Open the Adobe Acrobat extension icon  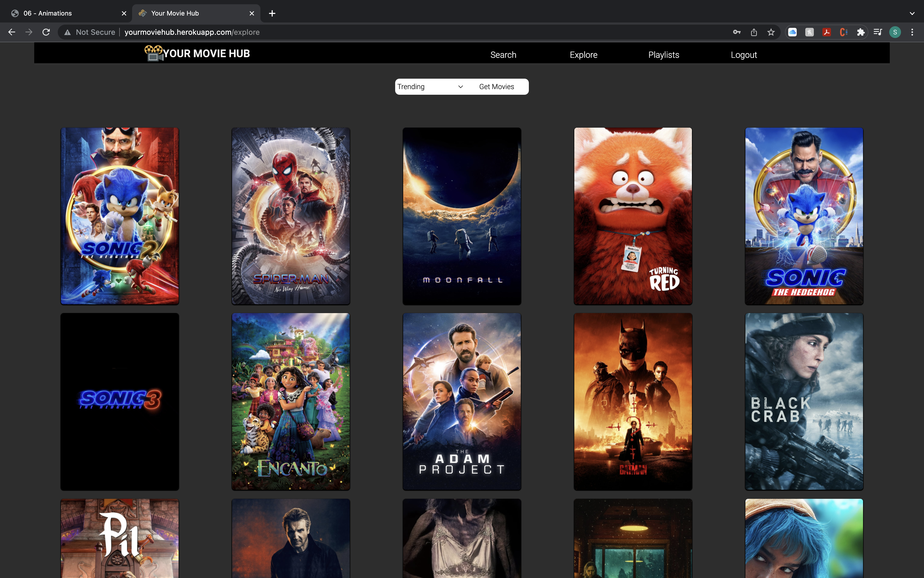click(827, 32)
